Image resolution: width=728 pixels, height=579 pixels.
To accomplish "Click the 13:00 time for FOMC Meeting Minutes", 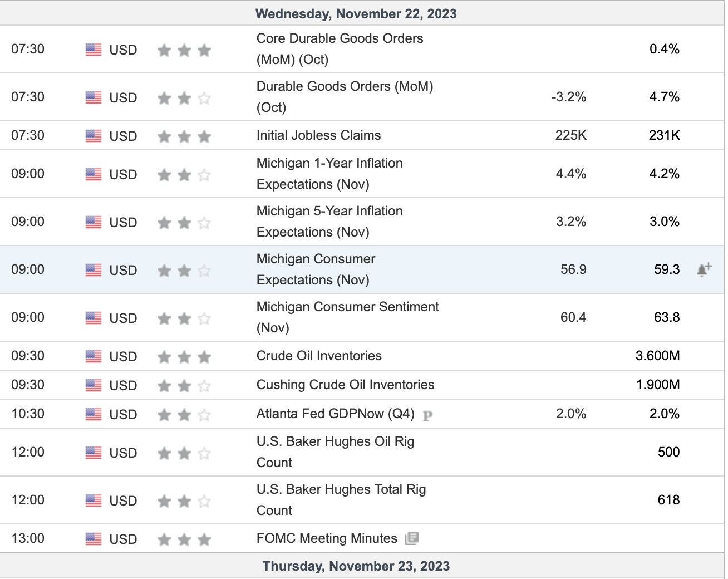I will pos(28,538).
